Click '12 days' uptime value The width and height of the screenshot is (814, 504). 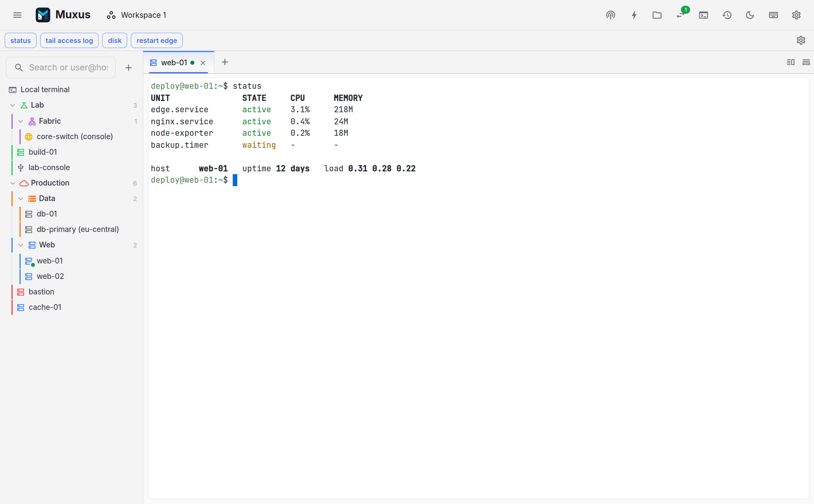(293, 168)
